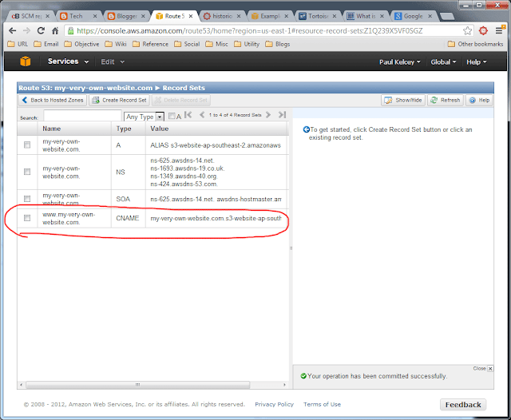
Task: Switch to the Tortoise browser tab
Action: [x=316, y=16]
